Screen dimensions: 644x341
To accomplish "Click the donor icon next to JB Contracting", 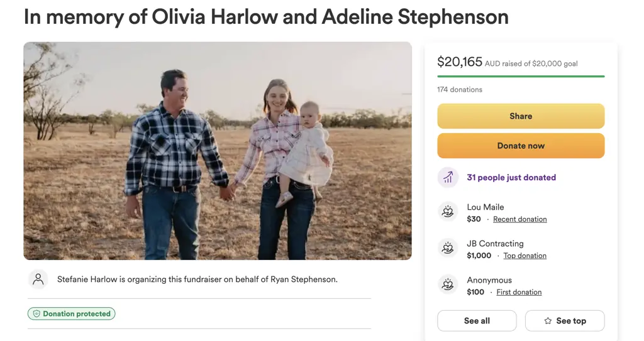I will coord(448,249).
